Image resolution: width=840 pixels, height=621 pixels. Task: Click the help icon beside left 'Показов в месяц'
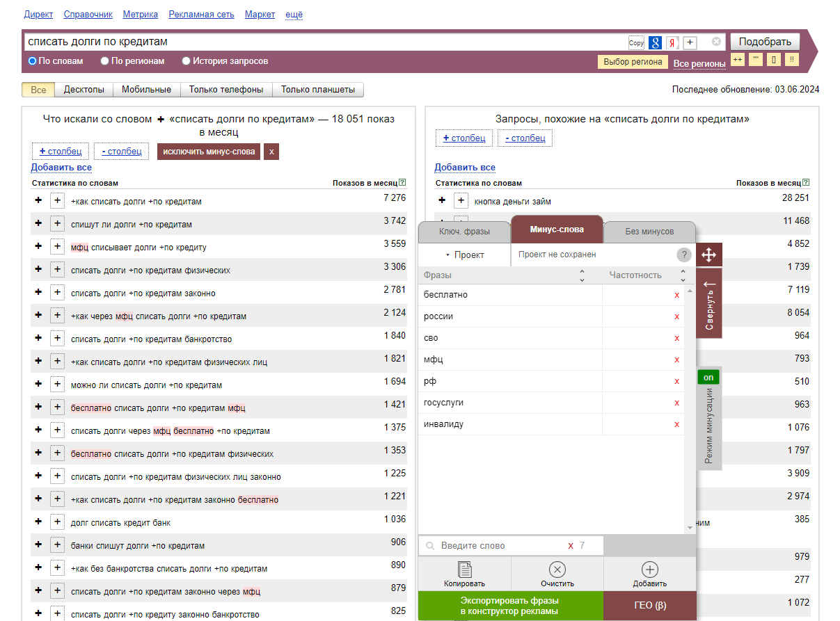pos(402,183)
